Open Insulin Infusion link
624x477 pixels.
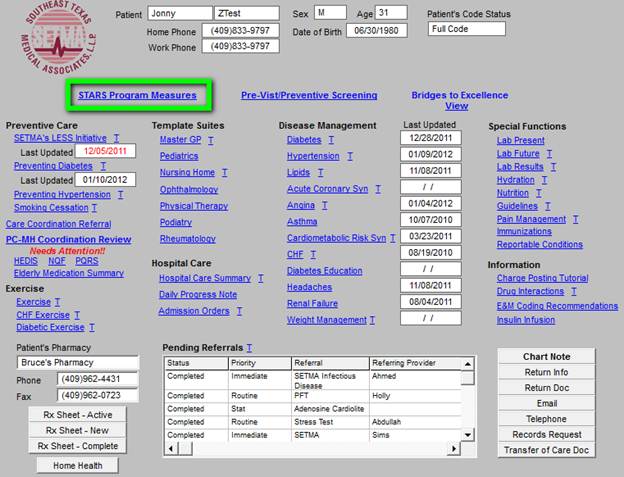coord(526,320)
